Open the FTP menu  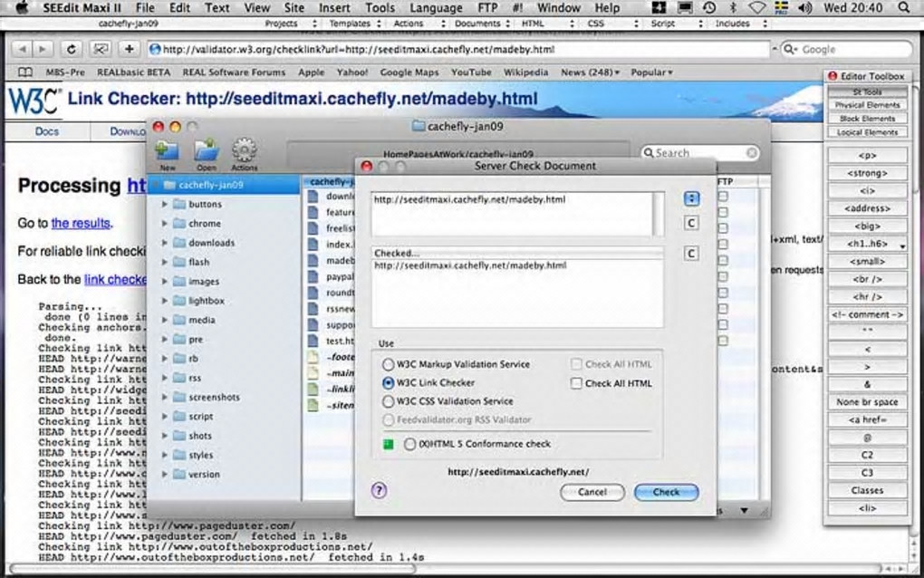[x=488, y=7]
